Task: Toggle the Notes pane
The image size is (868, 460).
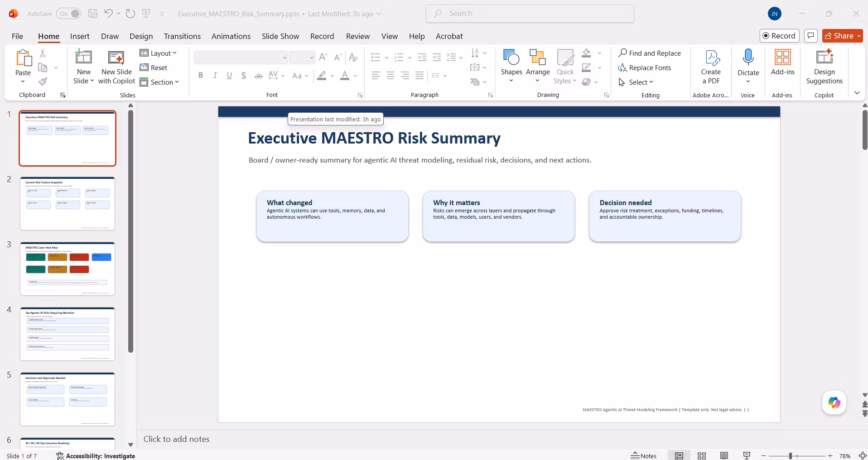Action: [644, 455]
